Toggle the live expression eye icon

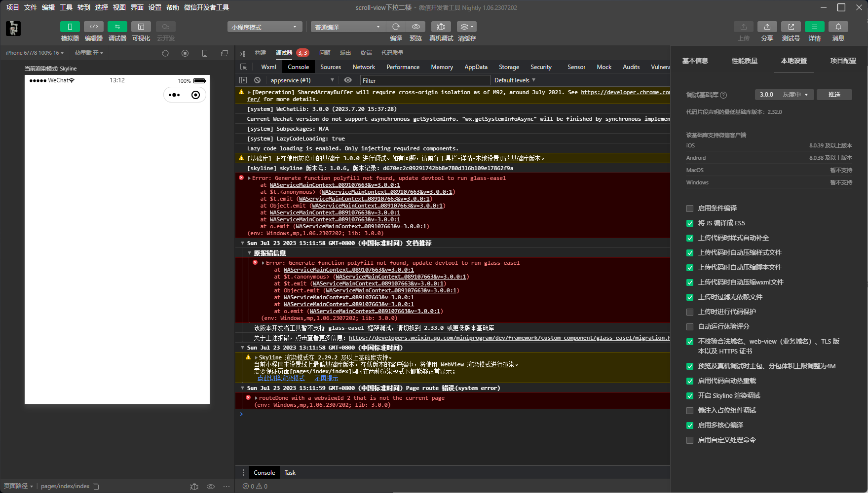point(348,80)
